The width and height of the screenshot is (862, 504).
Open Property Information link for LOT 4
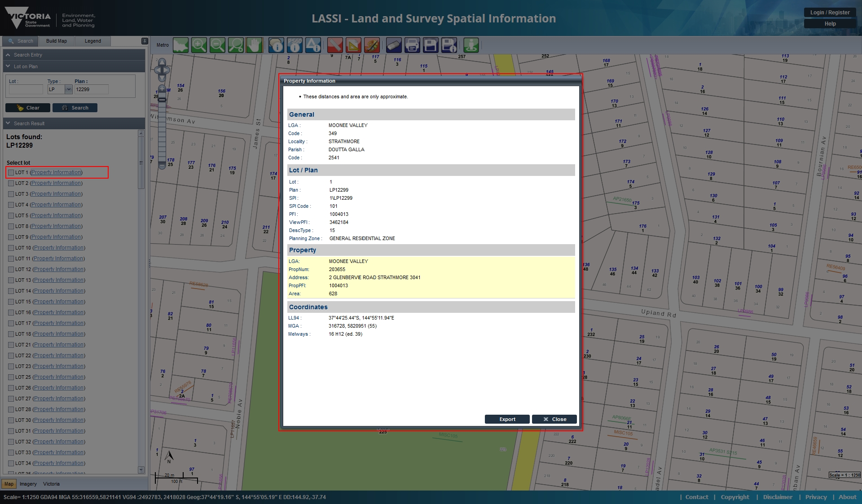57,205
